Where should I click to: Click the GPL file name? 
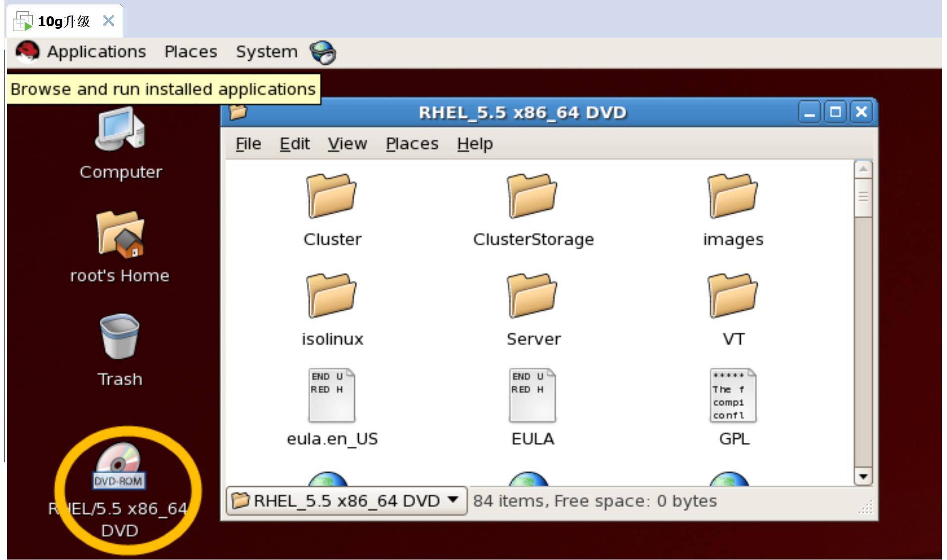click(x=734, y=439)
